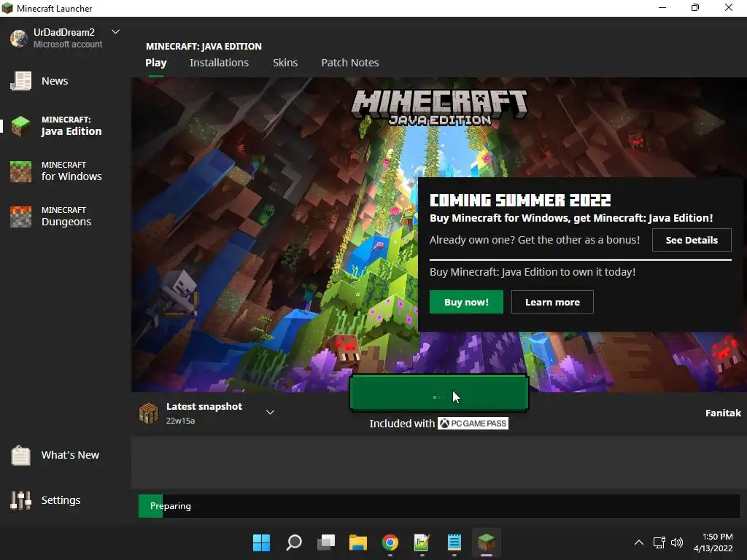Open the News section icon
747x560 pixels.
21,81
